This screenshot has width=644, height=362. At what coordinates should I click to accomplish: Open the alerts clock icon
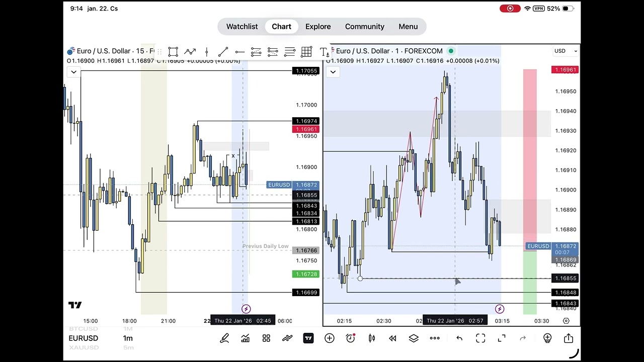point(351,338)
